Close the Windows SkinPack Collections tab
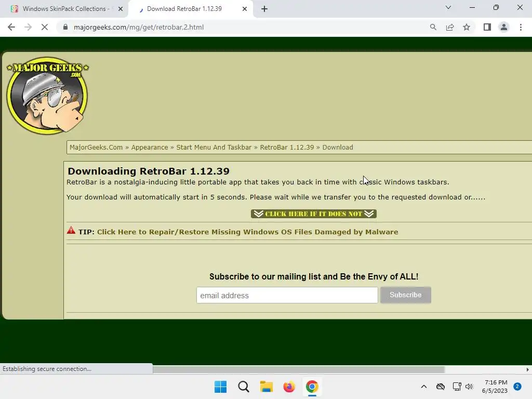532x399 pixels. pos(121,9)
